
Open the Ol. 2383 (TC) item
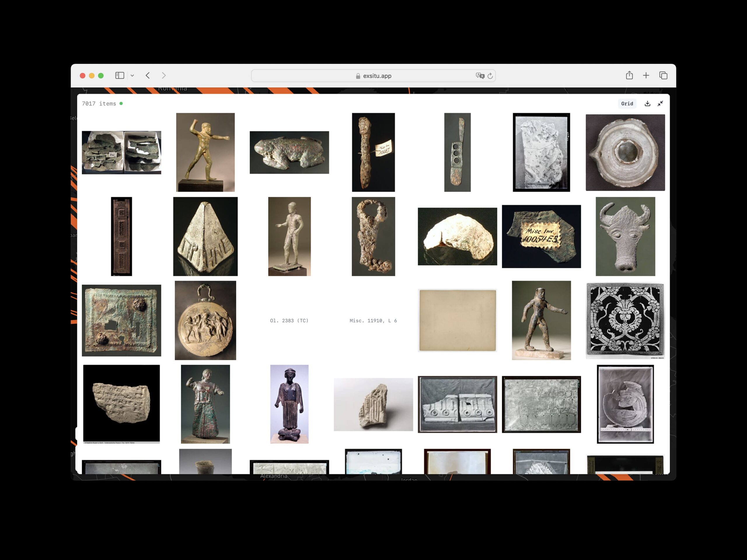point(289,320)
